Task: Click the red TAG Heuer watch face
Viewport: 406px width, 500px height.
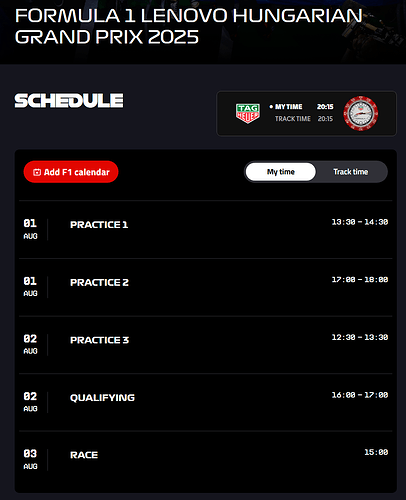Action: point(361,113)
